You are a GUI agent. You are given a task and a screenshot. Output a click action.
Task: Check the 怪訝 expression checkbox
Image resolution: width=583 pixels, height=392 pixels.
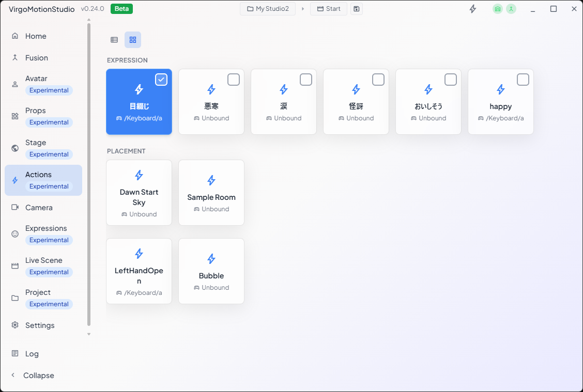point(378,80)
